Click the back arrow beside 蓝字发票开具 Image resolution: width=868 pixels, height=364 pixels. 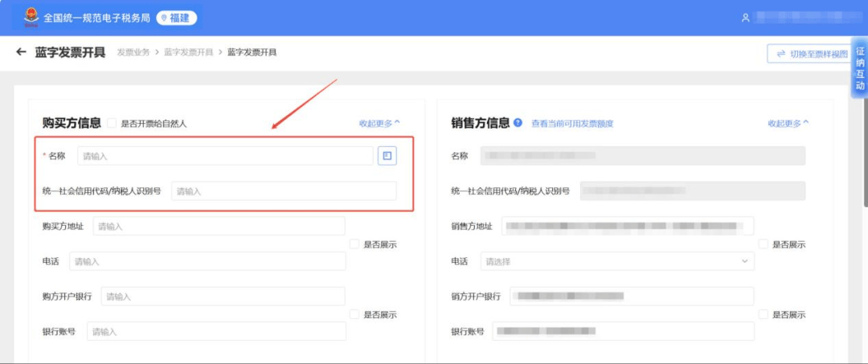[x=21, y=52]
